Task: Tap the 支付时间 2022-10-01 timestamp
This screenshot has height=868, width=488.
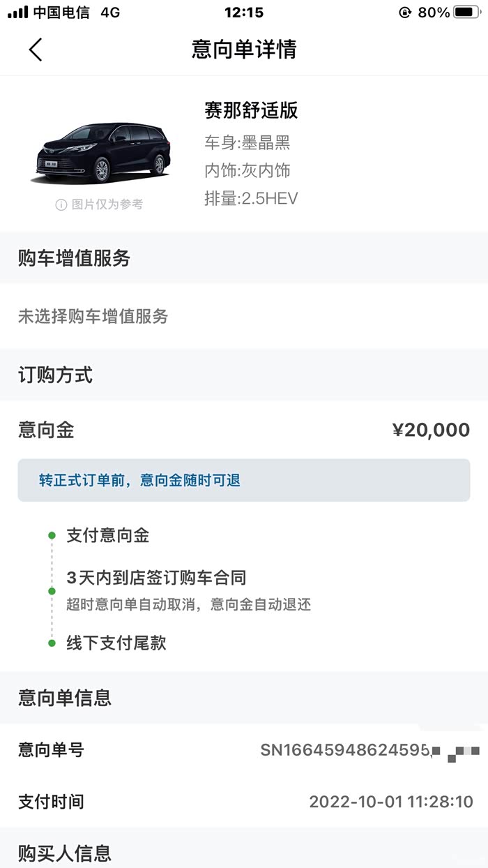Action: [x=391, y=802]
